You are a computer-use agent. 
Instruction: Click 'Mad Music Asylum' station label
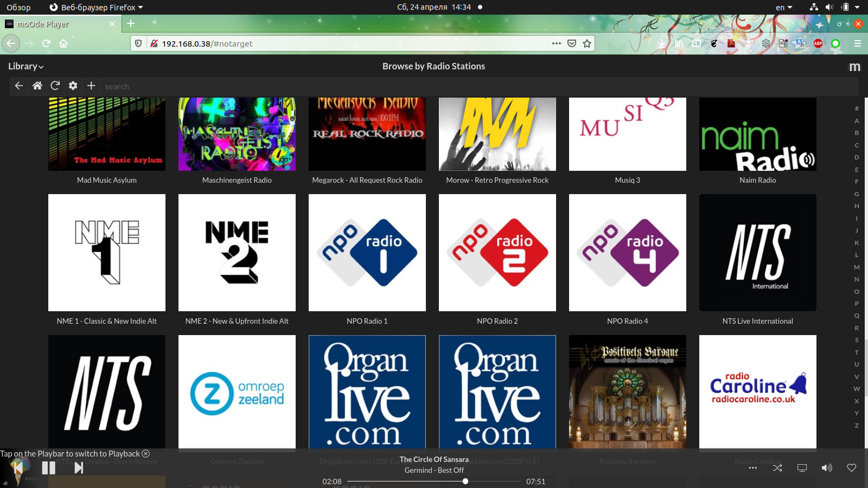[x=107, y=180]
